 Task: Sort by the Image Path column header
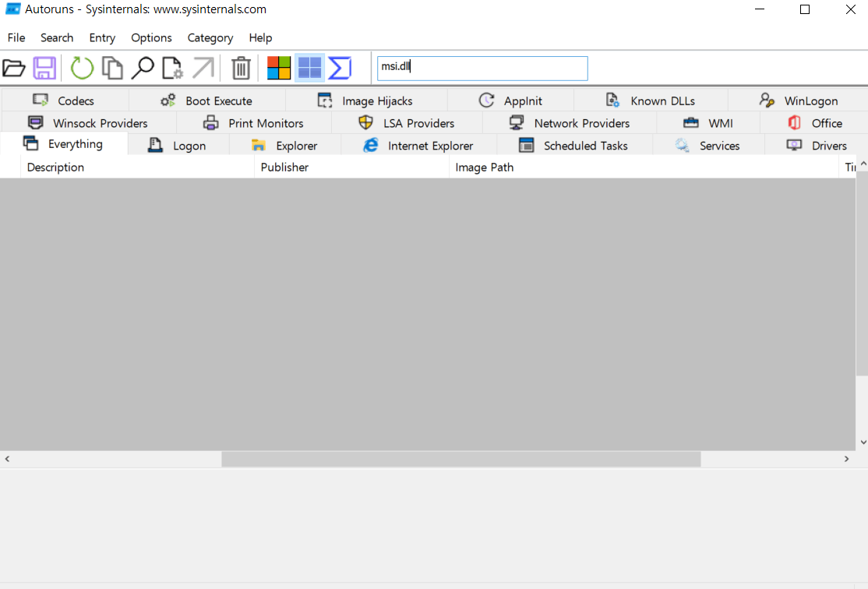644,168
